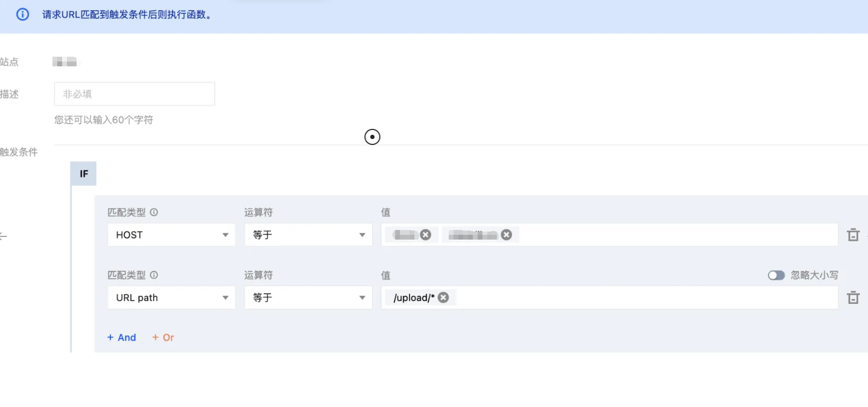868x407 pixels.
Task: Click info icon beside second 匹配类型 label
Action: [x=154, y=275]
